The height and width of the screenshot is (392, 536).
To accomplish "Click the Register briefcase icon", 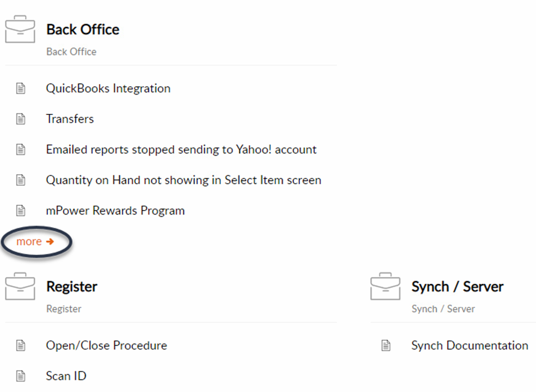I will [20, 286].
